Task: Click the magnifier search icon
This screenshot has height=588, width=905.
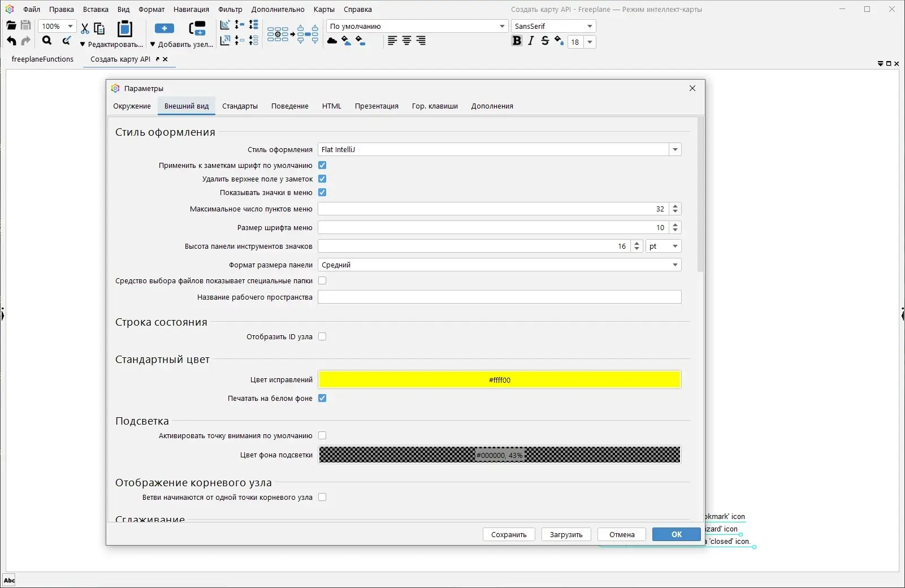Action: [47, 41]
